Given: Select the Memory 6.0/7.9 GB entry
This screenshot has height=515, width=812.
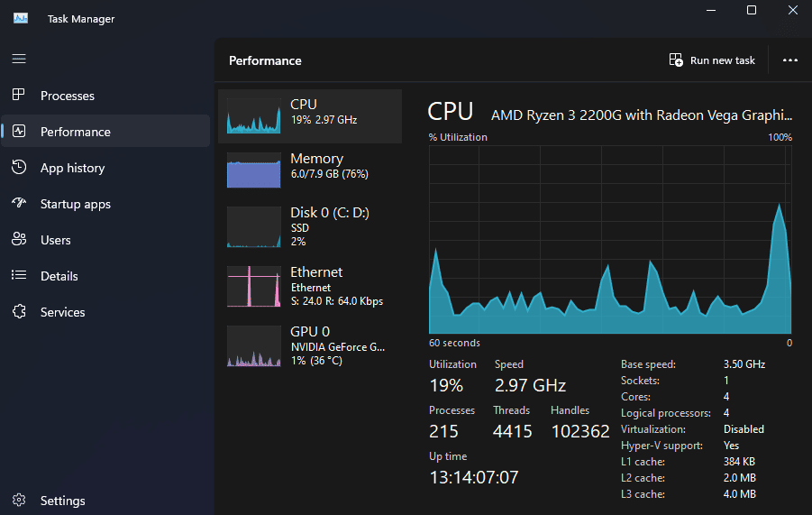Looking at the screenshot, I should (310, 170).
